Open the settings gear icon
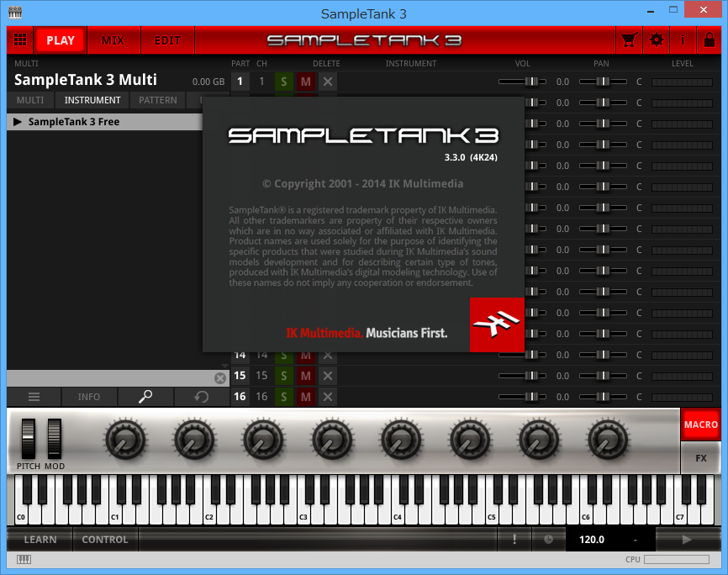This screenshot has height=575, width=728. click(x=657, y=40)
